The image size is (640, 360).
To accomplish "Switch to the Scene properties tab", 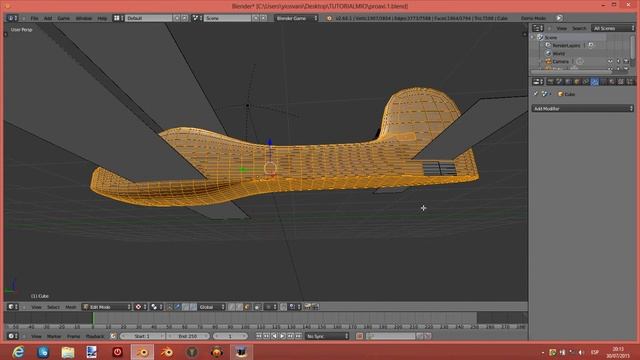I will [559, 82].
